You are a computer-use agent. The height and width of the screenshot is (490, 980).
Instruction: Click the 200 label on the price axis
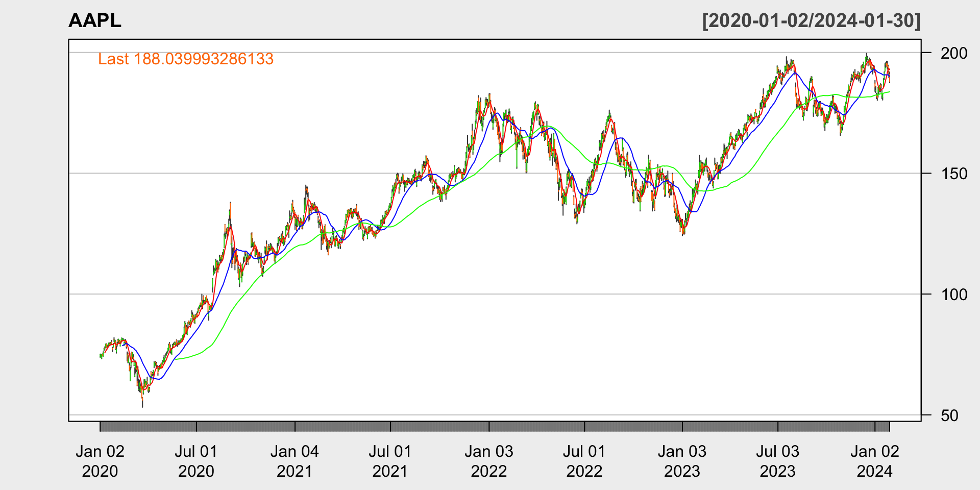pos(953,53)
